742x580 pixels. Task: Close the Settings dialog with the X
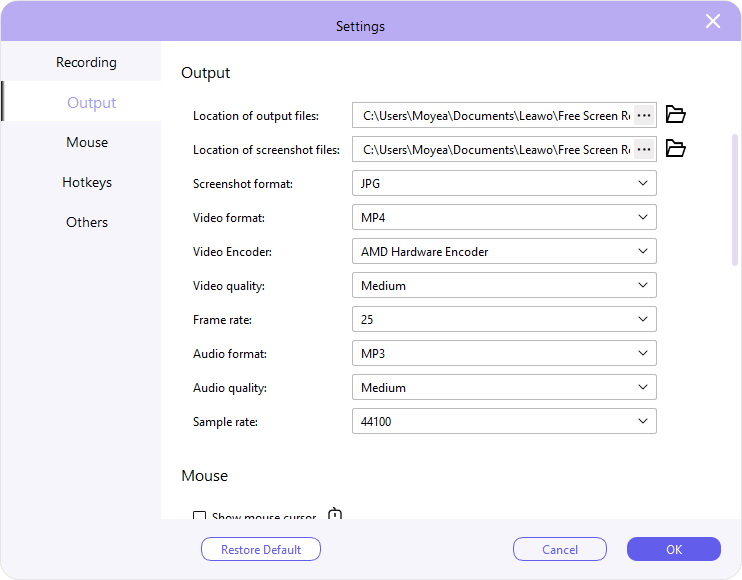[713, 21]
